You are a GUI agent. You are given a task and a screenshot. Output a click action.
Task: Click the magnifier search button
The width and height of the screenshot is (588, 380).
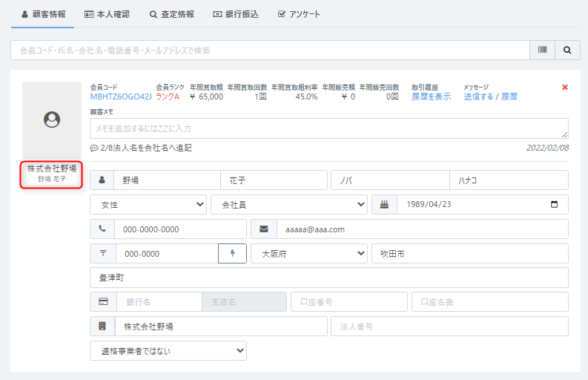click(x=567, y=50)
